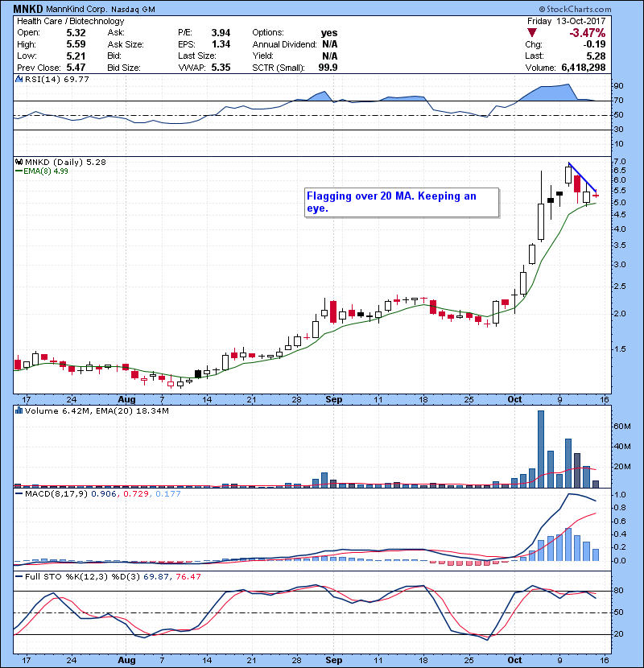Click the VWAP value 5.35

pyautogui.click(x=221, y=68)
